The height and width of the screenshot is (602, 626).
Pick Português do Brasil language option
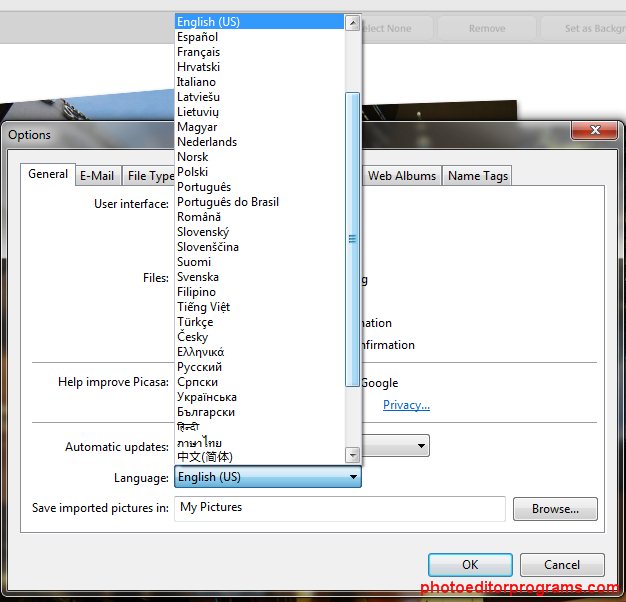coord(228,202)
